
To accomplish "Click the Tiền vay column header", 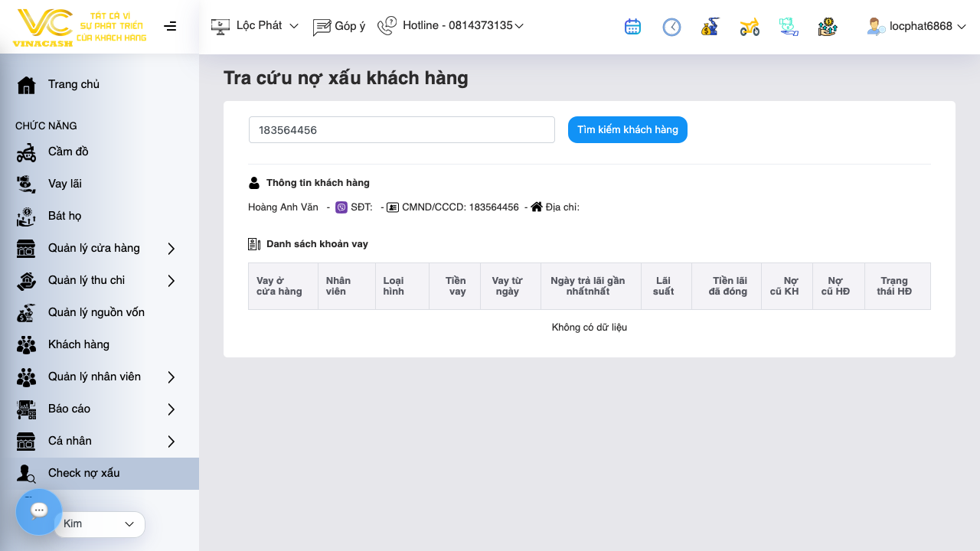I will coord(455,286).
